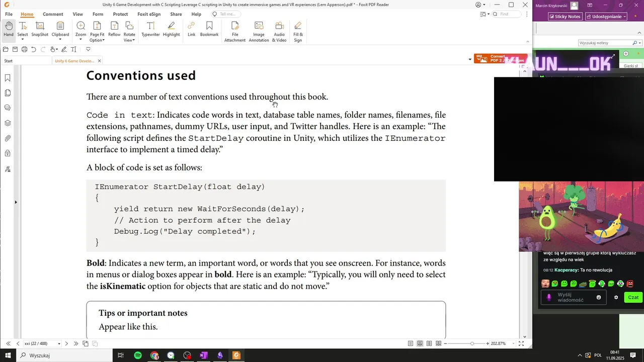Choose the Highlight tool
The width and height of the screenshot is (644, 362).
[171, 29]
